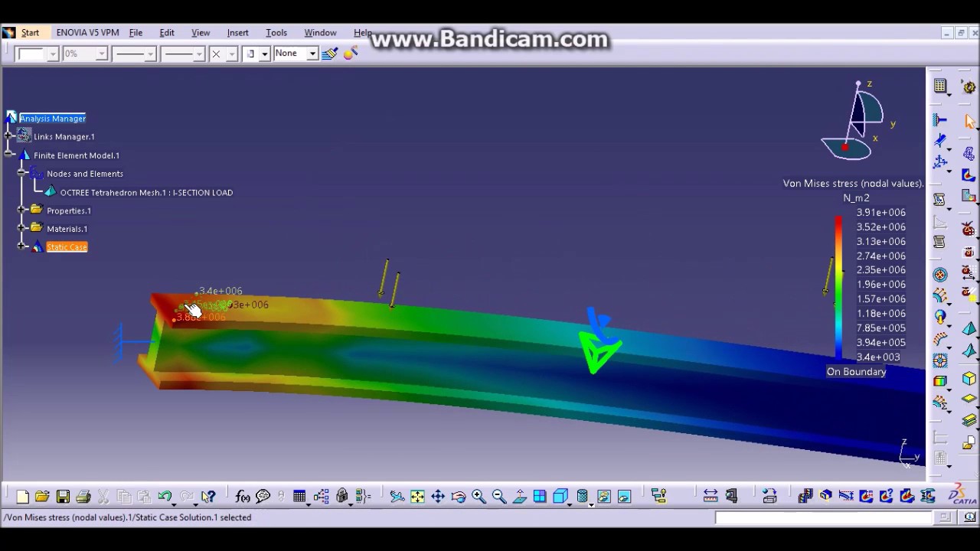980x551 pixels.
Task: Click the stress color scale bar
Action: pos(838,288)
